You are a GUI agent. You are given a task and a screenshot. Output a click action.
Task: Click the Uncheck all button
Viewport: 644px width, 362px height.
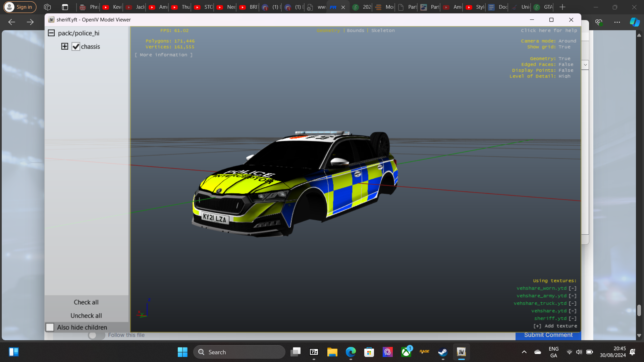click(86, 315)
